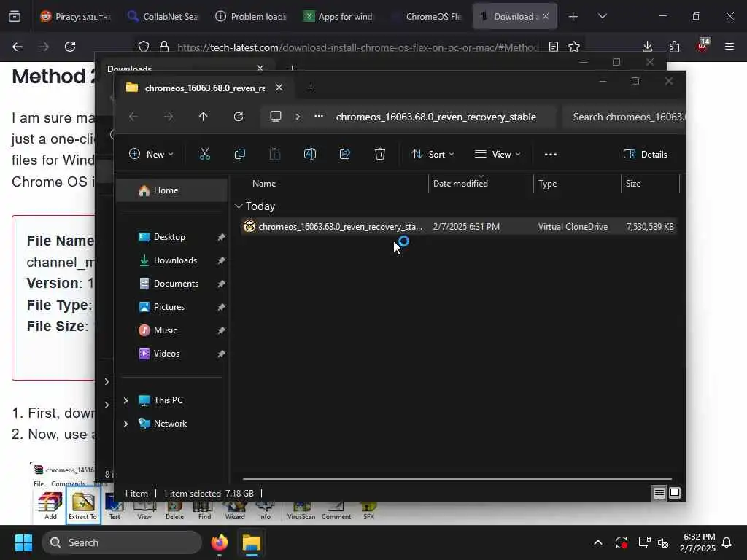This screenshot has height=560, width=747.
Task: Toggle Firefox reader view icon
Action: click(x=553, y=47)
